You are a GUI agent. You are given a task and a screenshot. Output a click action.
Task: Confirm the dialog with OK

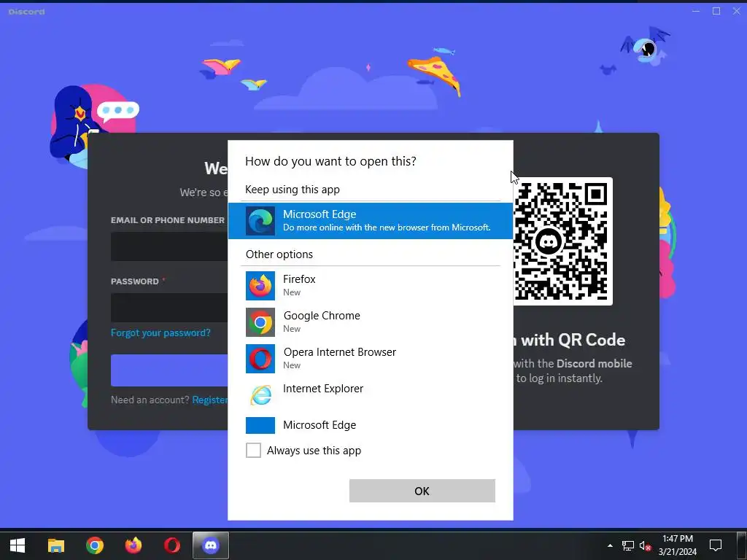(x=422, y=491)
